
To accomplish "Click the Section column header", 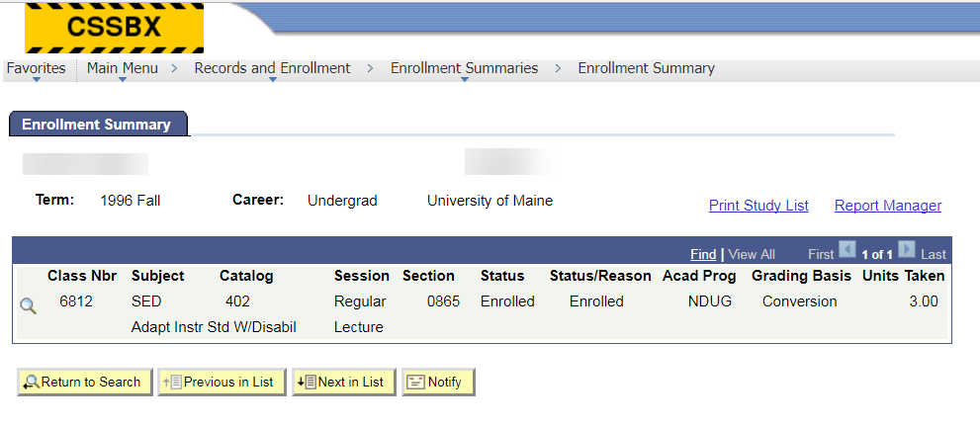I will [x=429, y=276].
